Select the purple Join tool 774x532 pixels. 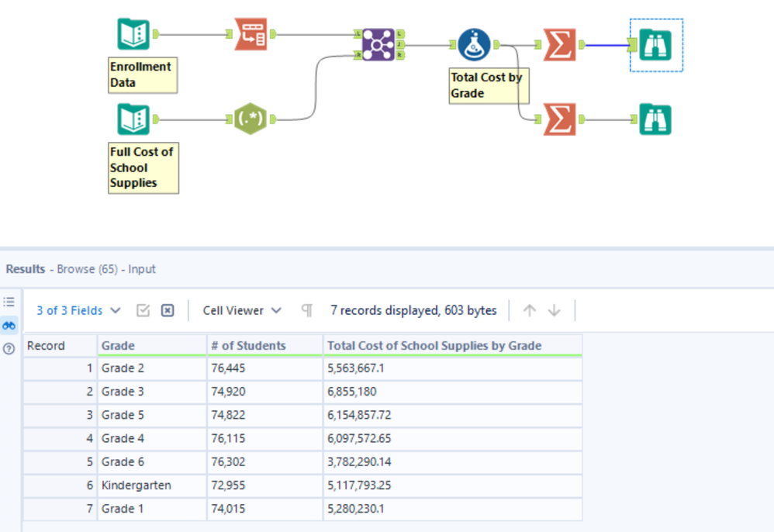point(378,45)
